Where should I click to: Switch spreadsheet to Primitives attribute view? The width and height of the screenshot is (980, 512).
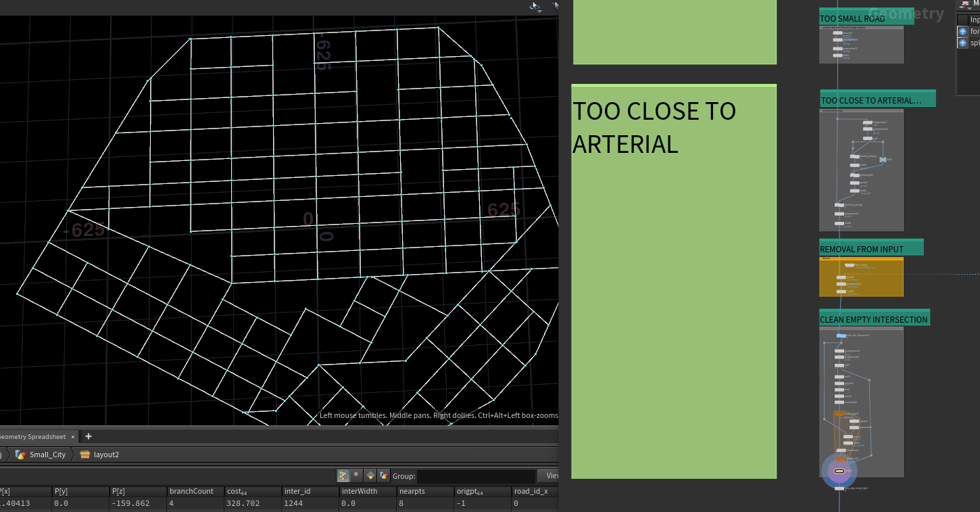370,475
